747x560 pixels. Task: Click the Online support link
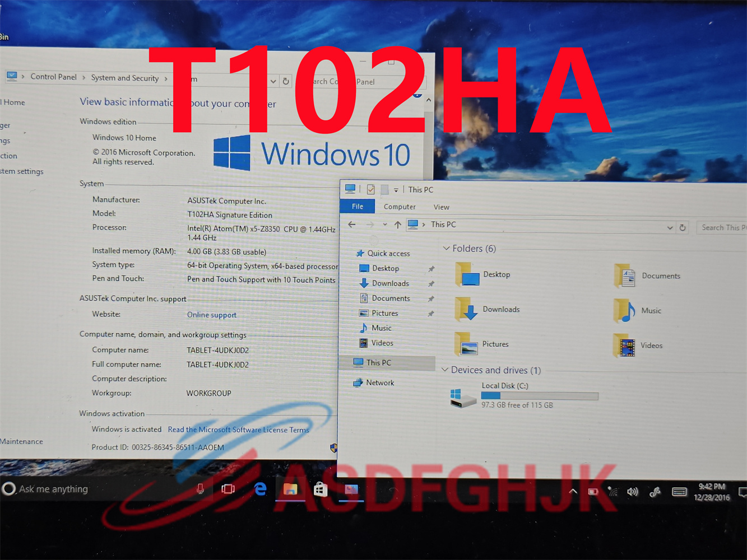click(x=212, y=315)
